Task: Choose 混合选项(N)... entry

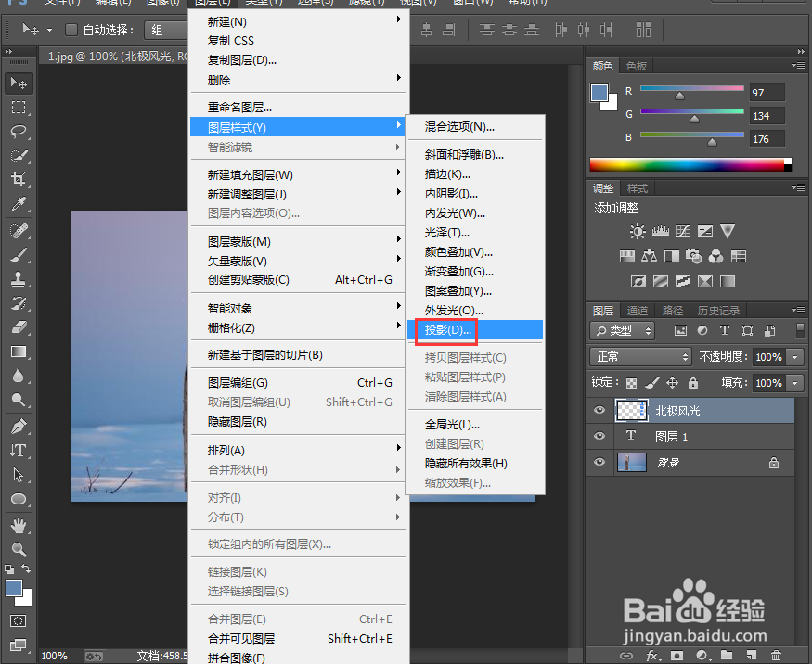Action: coord(475,126)
